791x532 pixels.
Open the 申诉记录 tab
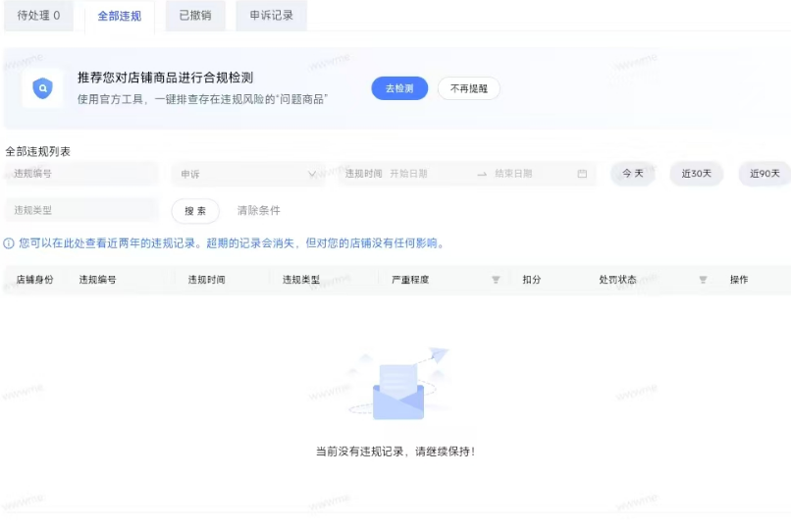coord(271,16)
